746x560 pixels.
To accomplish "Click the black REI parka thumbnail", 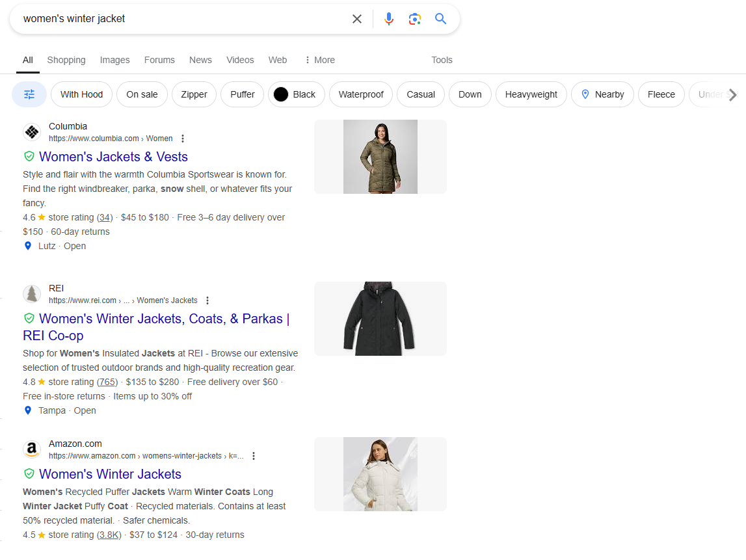I will click(380, 319).
